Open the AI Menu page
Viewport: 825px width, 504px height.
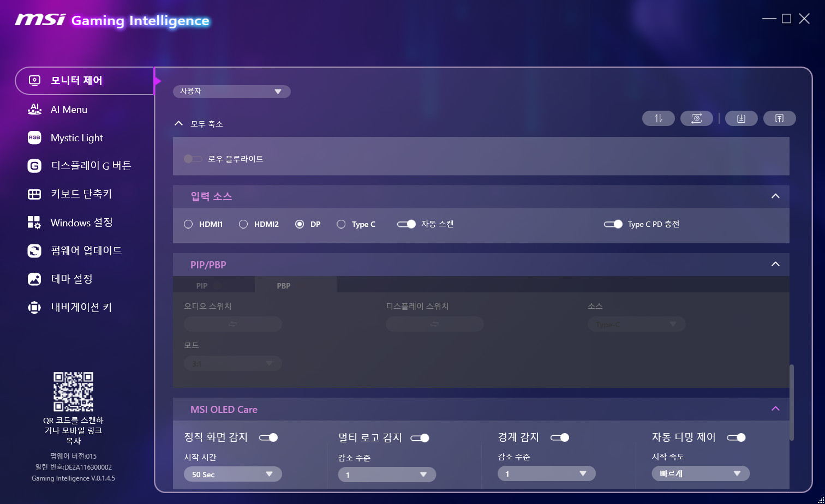tap(69, 110)
